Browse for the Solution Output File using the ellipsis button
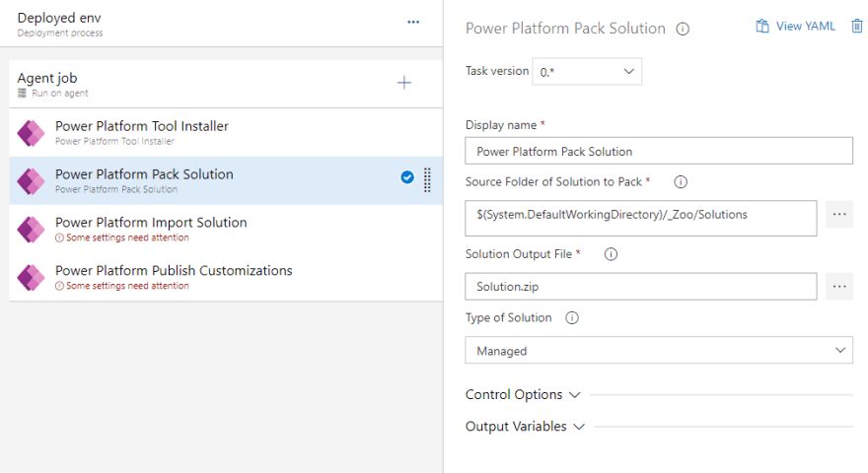868x473 pixels. pyautogui.click(x=839, y=286)
